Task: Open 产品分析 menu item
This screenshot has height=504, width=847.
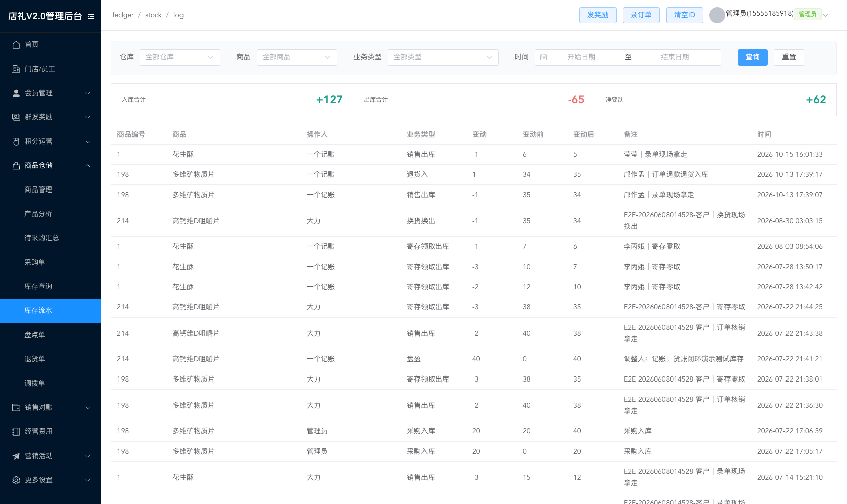Action: [x=50, y=214]
